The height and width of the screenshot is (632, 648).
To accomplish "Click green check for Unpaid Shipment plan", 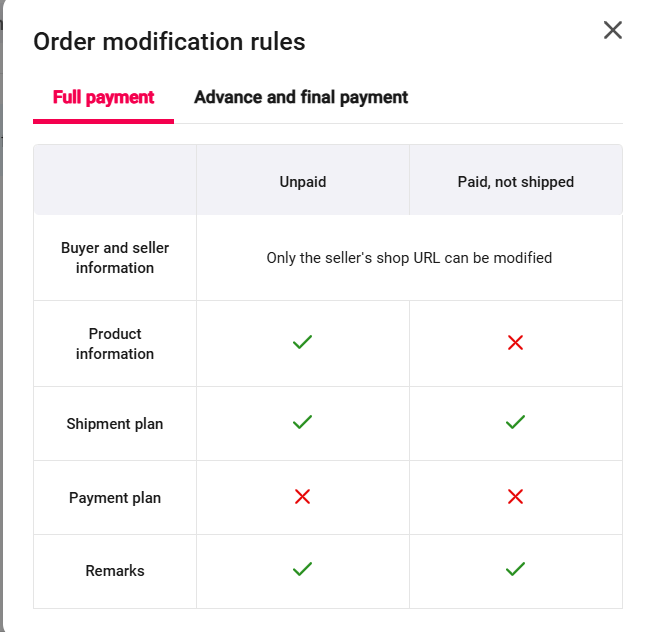I will point(303,423).
